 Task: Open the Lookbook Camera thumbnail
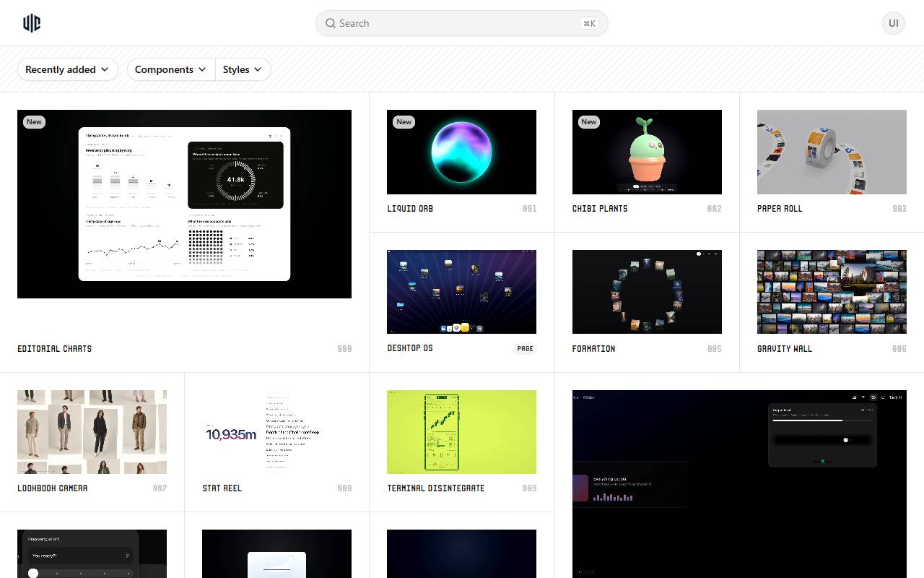click(92, 432)
